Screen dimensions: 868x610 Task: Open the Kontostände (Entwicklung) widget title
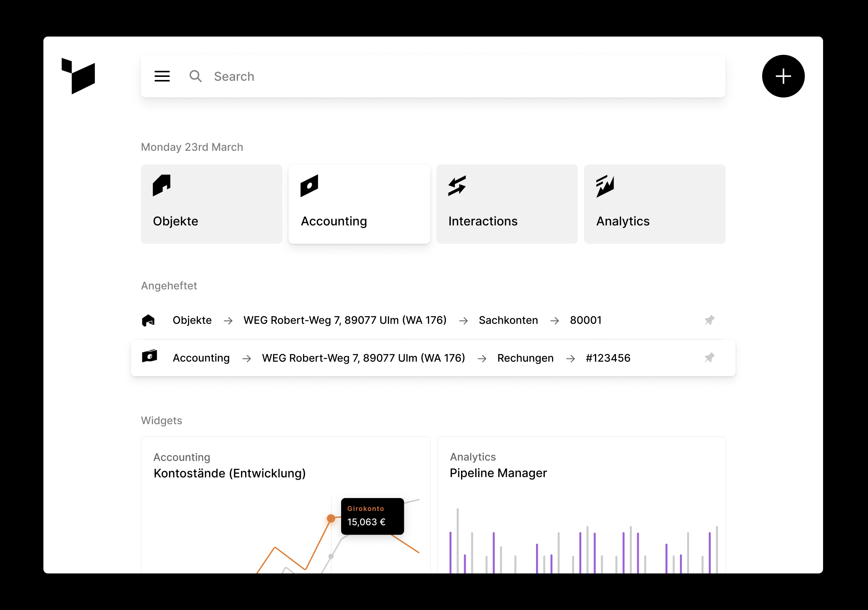[230, 473]
